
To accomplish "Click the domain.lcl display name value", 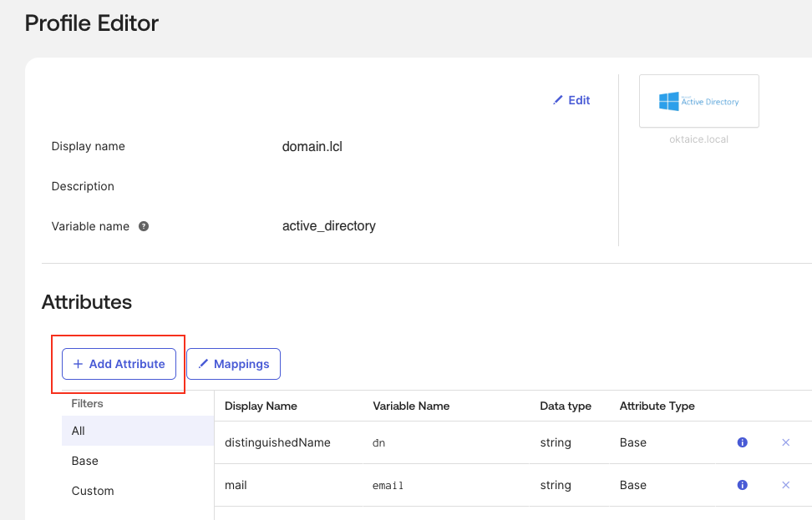I will (312, 146).
